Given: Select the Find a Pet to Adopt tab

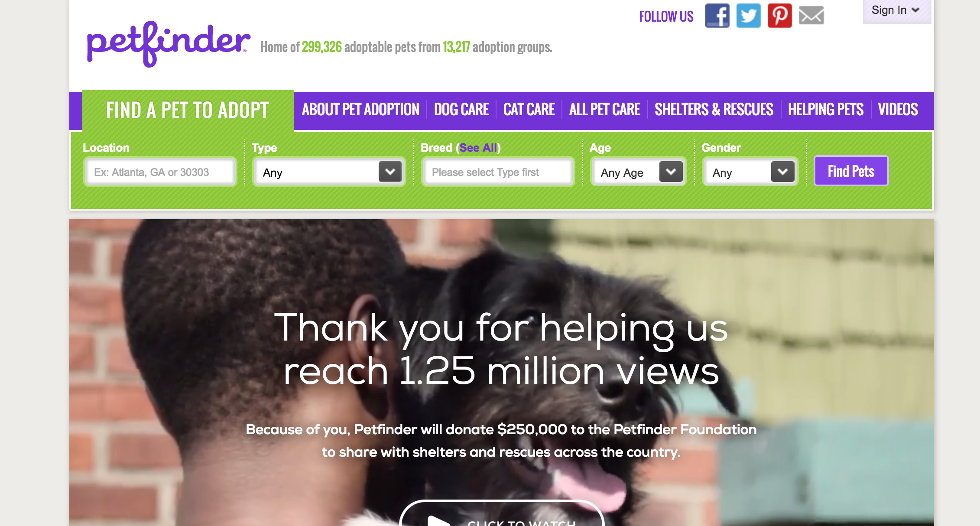Looking at the screenshot, I should (188, 110).
